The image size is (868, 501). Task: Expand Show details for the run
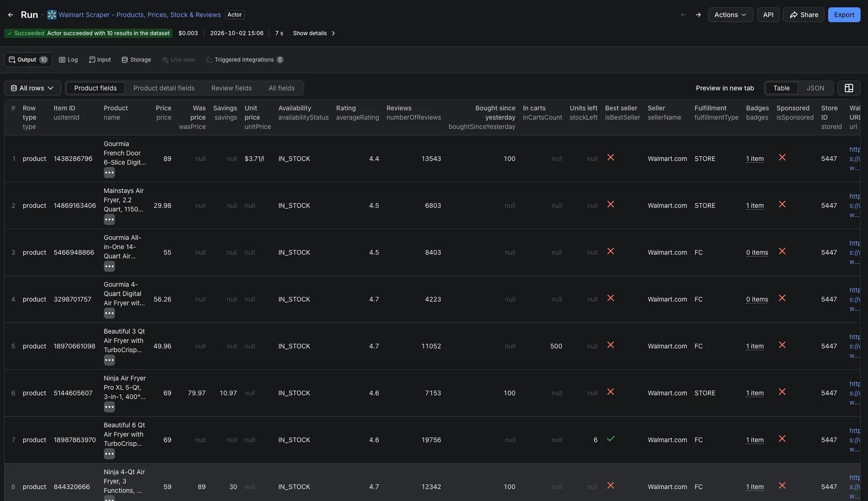pos(314,33)
